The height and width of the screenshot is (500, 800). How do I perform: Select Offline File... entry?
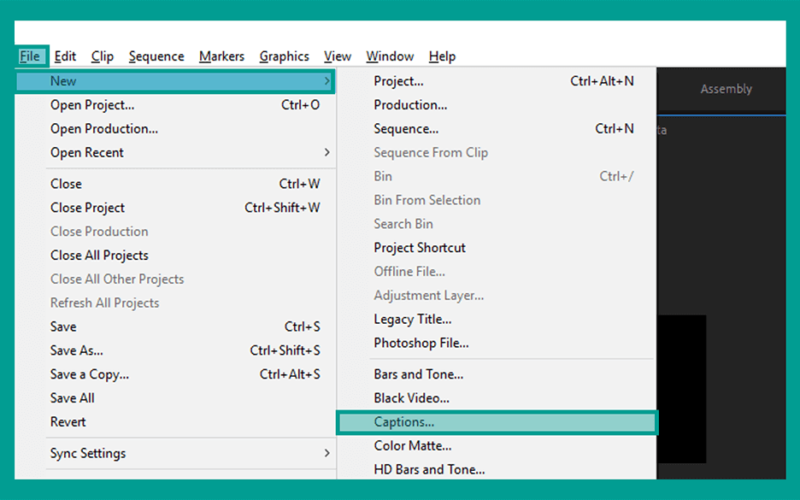coord(496,271)
